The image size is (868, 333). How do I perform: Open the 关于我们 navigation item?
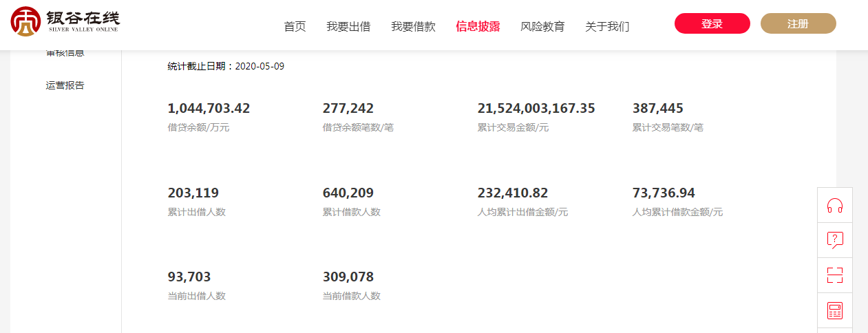point(607,26)
